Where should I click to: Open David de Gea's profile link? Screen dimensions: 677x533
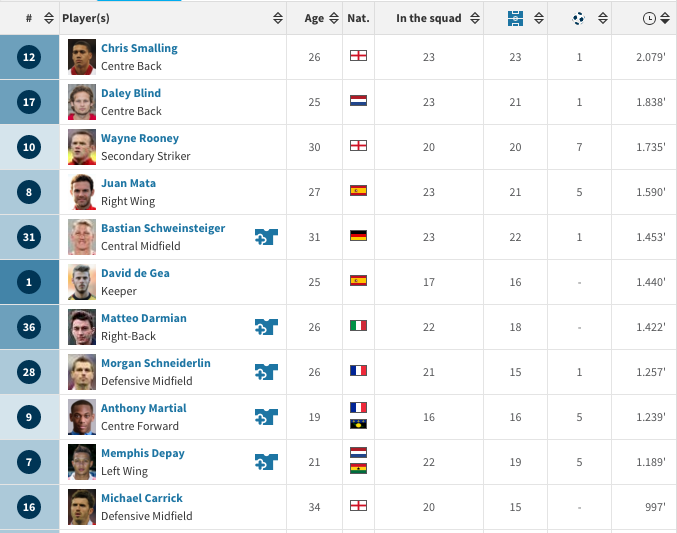point(135,273)
